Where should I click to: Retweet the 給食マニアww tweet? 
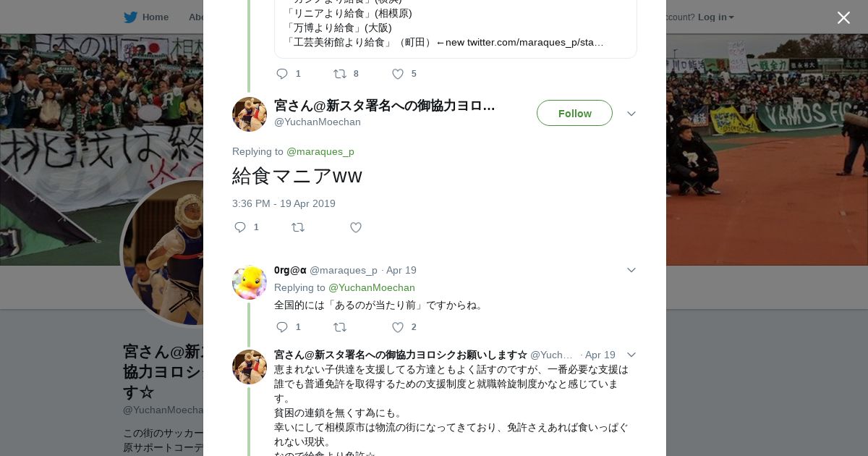pos(297,227)
